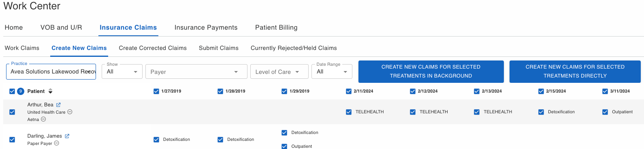This screenshot has height=149, width=644.
Task: Uncheck the 2/11/2024 date column checkbox
Action: [349, 91]
